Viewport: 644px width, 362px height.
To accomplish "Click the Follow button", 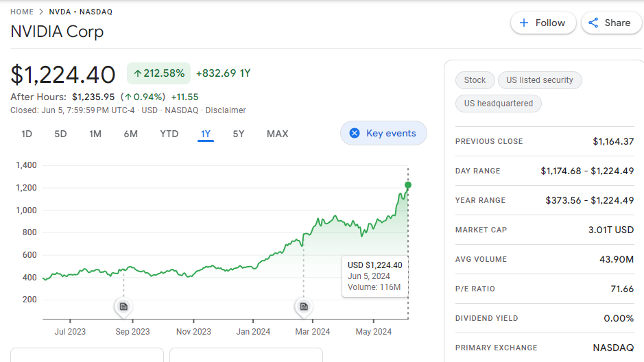I will (543, 23).
